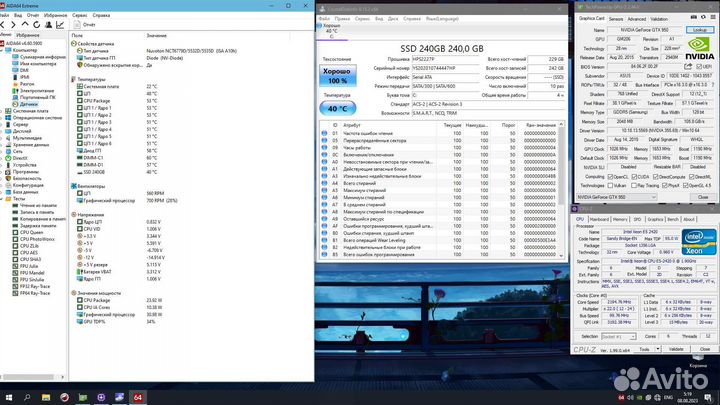720x405 pixels.
Task: Open CrystalDiskInfo Диск menu
Action: [x=393, y=19]
